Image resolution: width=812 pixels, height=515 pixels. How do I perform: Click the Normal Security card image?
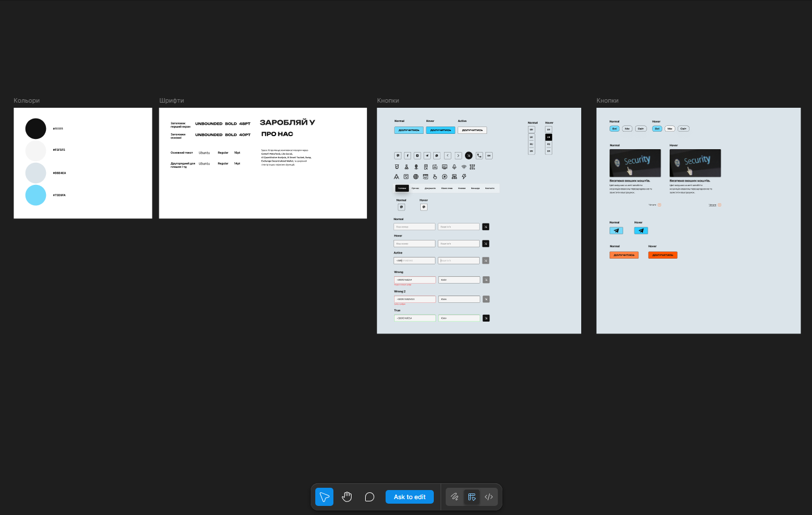(x=635, y=163)
